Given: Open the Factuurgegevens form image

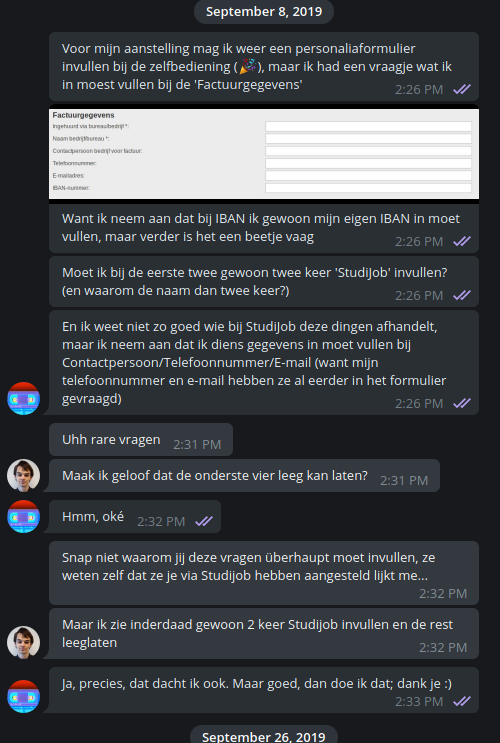Looking at the screenshot, I should [264, 154].
